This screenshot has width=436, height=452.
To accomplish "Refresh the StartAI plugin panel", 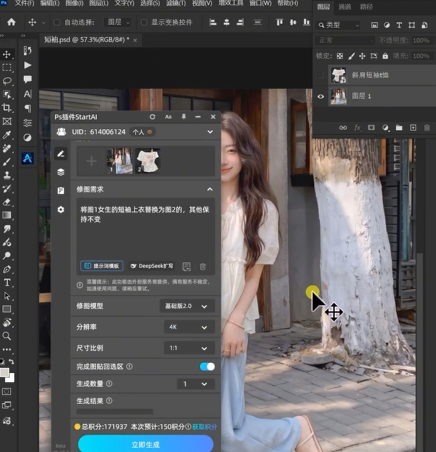I will 152,117.
